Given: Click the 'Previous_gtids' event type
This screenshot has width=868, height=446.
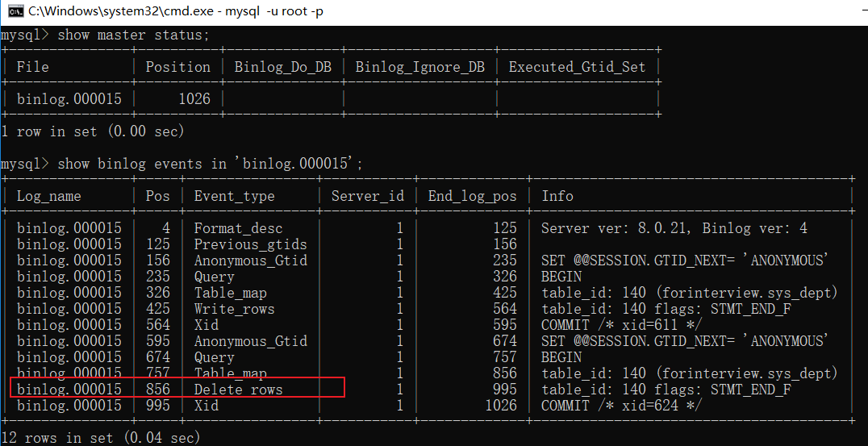Looking at the screenshot, I should tap(250, 244).
